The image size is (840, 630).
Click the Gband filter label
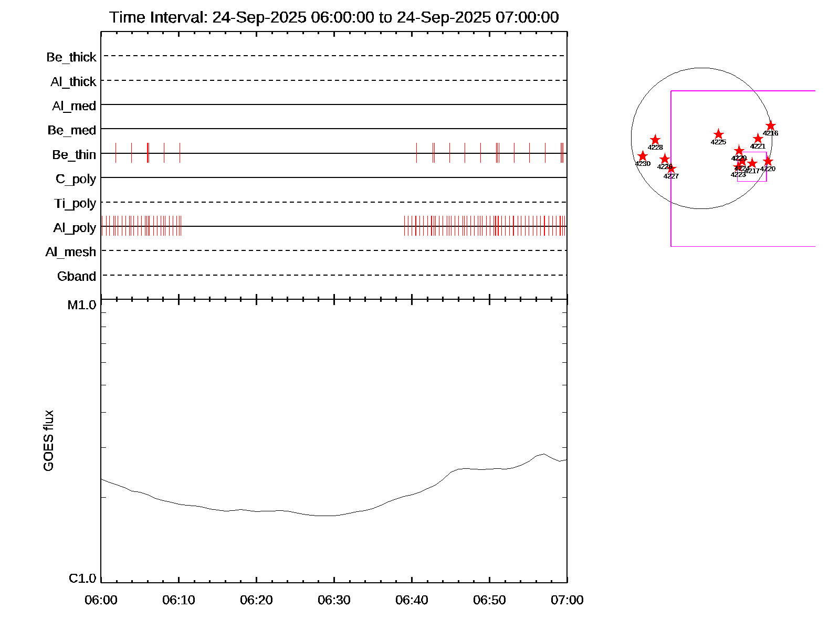77,276
